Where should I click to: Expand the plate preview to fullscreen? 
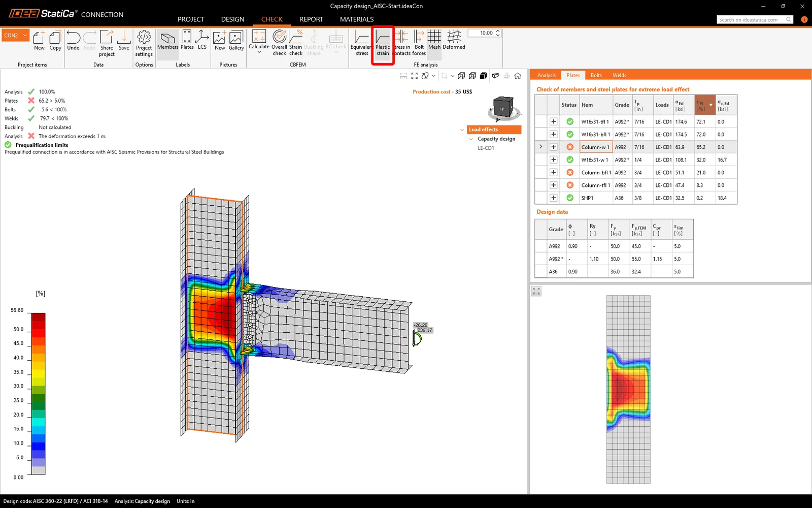pyautogui.click(x=536, y=291)
